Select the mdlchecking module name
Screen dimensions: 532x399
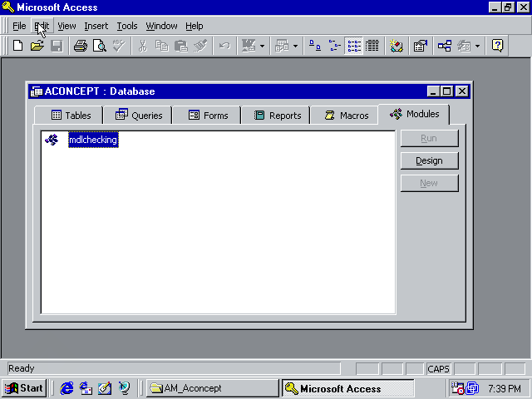click(x=93, y=140)
